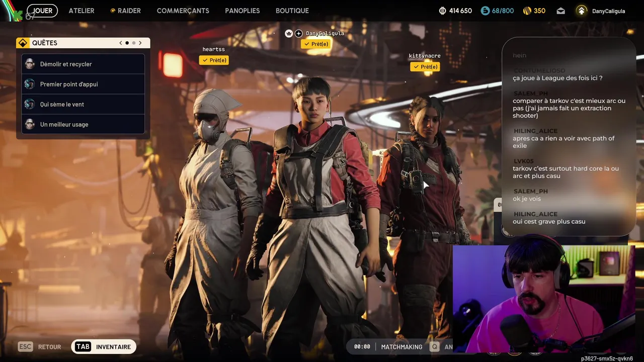Viewport: 644px width, 362px height.
Task: Go to the COMMERÇANTS tab
Action: click(x=183, y=11)
